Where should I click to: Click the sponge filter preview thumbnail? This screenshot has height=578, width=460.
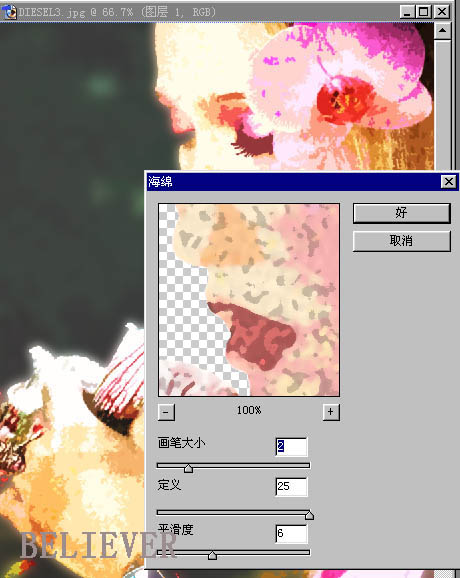pyautogui.click(x=249, y=300)
